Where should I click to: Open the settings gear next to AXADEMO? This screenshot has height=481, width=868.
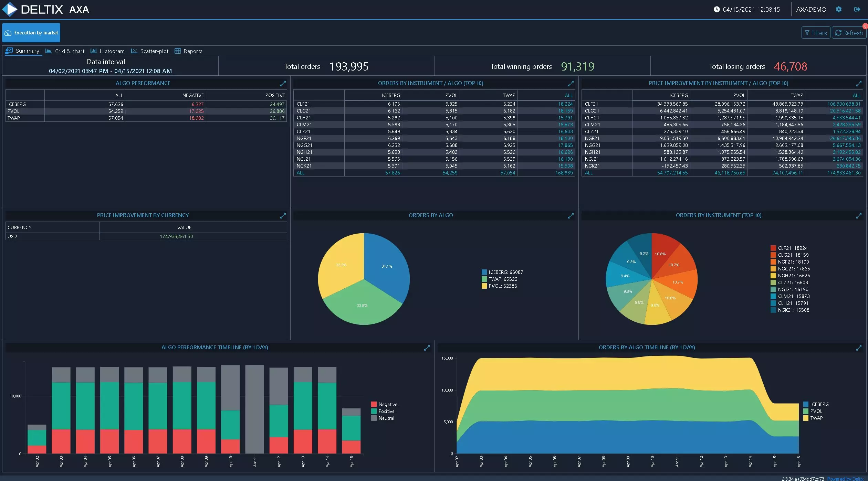838,9
